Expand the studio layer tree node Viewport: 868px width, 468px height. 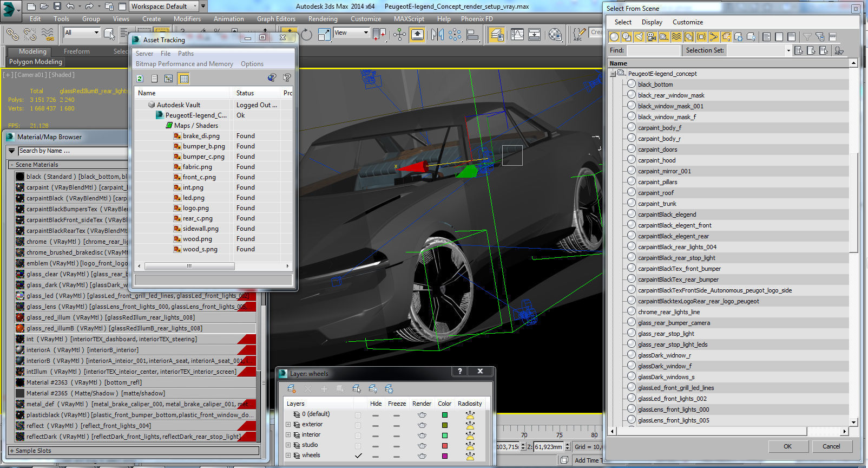coord(288,445)
